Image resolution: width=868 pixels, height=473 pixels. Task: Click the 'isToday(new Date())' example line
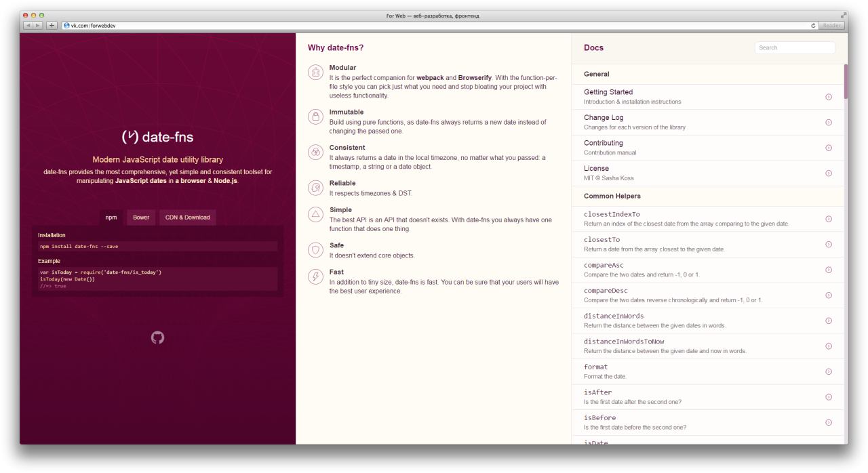tap(67, 279)
